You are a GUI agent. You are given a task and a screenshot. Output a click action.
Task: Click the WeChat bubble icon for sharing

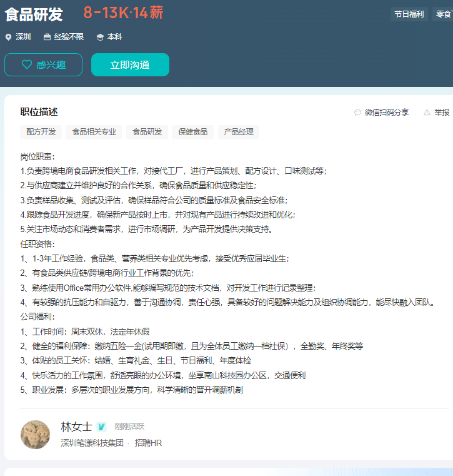coord(357,113)
